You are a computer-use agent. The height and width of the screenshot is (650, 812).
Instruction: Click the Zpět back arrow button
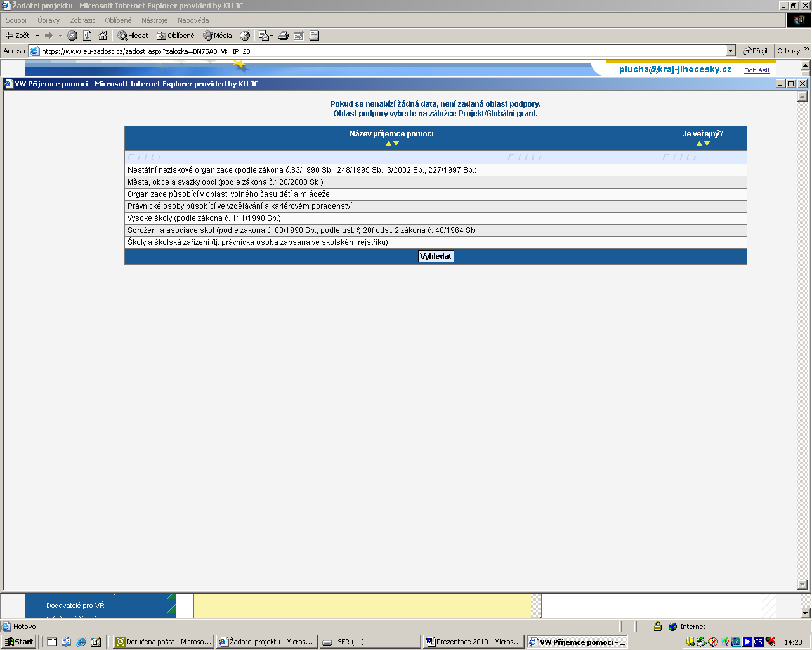click(17, 36)
